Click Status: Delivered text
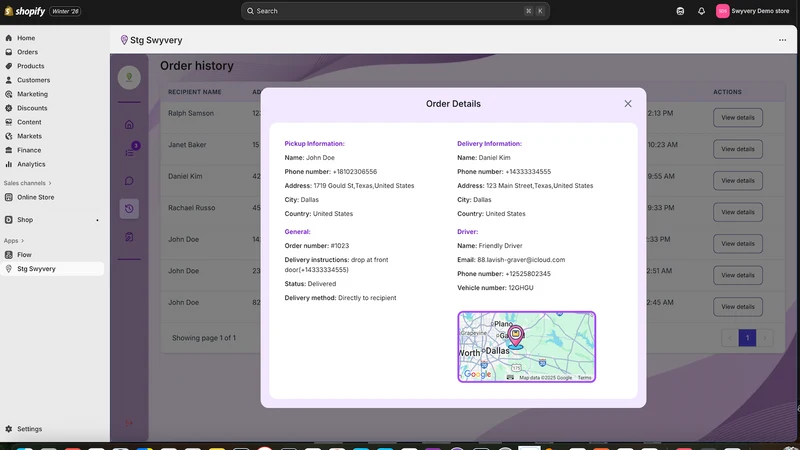The width and height of the screenshot is (800, 450). (x=310, y=284)
